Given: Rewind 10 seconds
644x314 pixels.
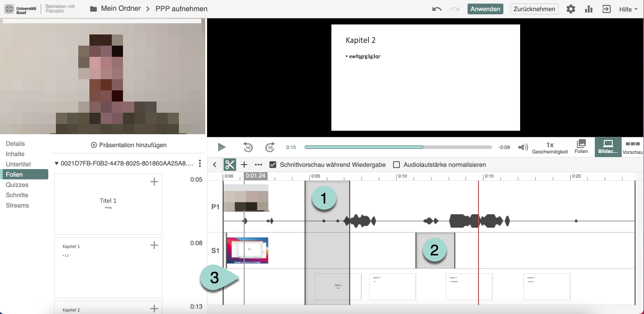Looking at the screenshot, I should (248, 147).
